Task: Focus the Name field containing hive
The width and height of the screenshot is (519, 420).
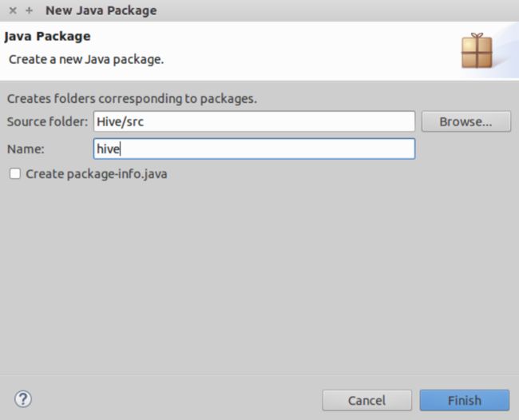Action: coord(254,149)
